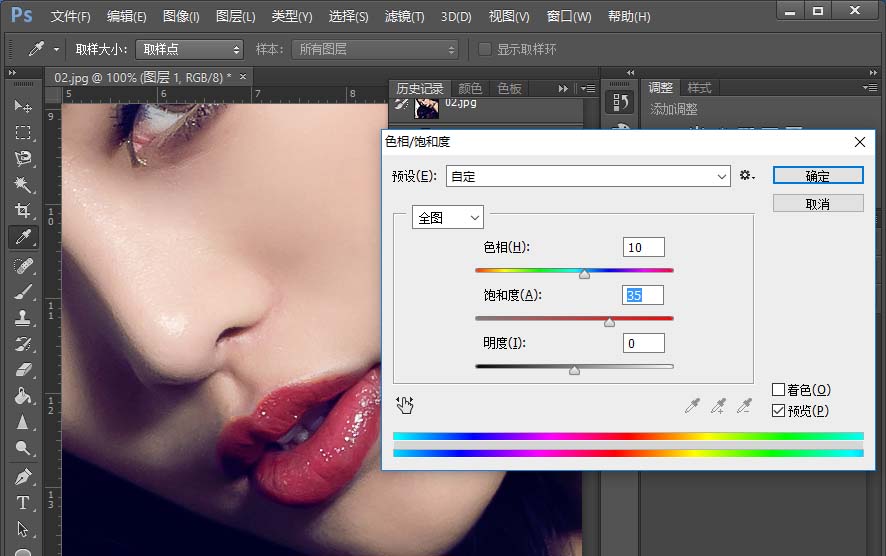This screenshot has width=886, height=556.
Task: Switch to the 色板 tab
Action: click(x=509, y=88)
